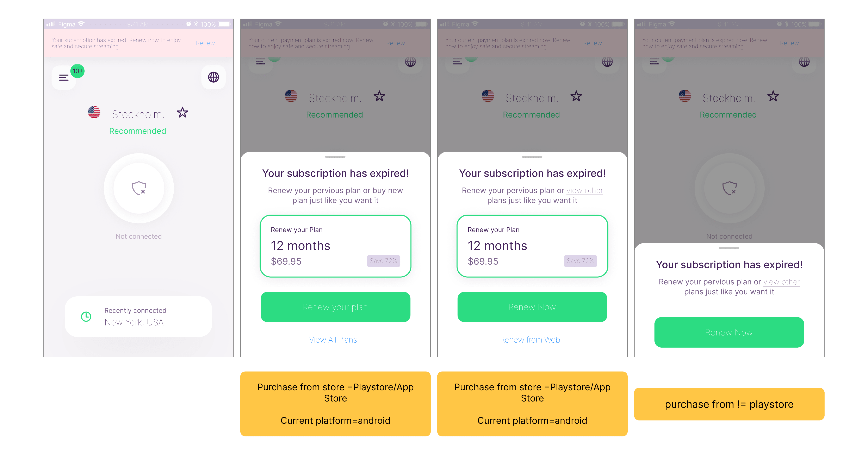Click view other link on fourth screen
This screenshot has height=455, width=868.
[x=781, y=282]
